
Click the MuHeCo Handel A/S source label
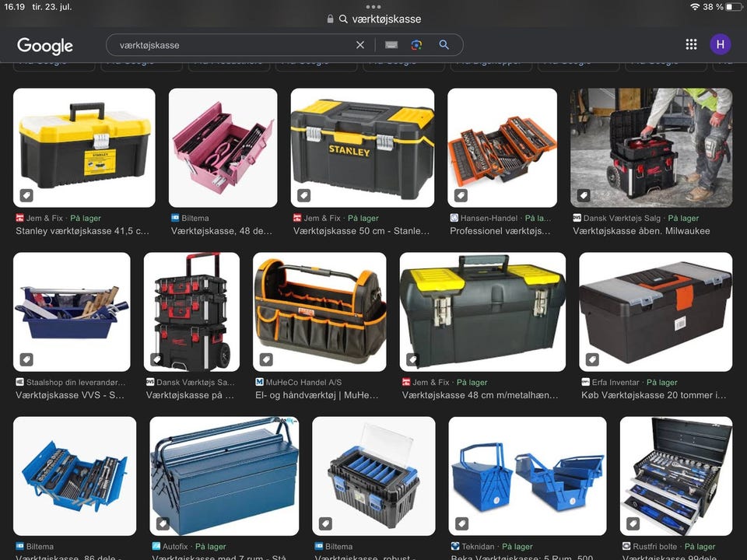303,383
